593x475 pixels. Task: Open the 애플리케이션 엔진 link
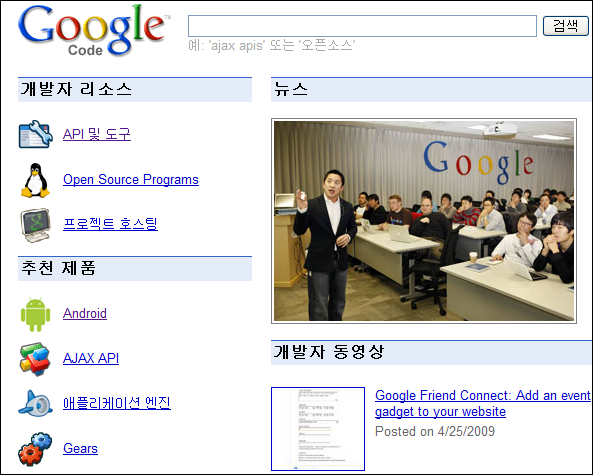(117, 403)
